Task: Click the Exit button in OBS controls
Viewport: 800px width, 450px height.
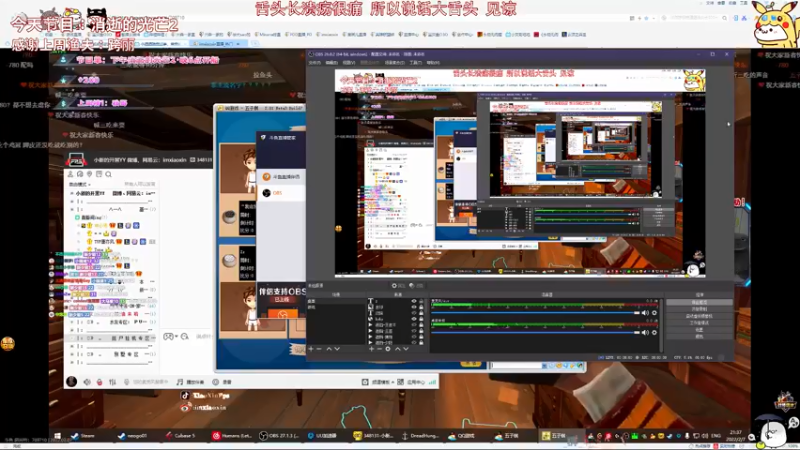Action: 699,336
